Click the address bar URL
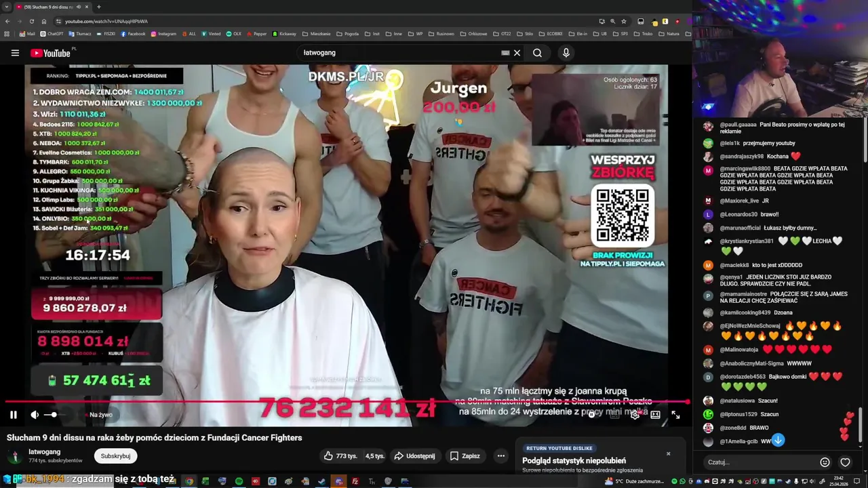The height and width of the screenshot is (488, 868). 106,21
